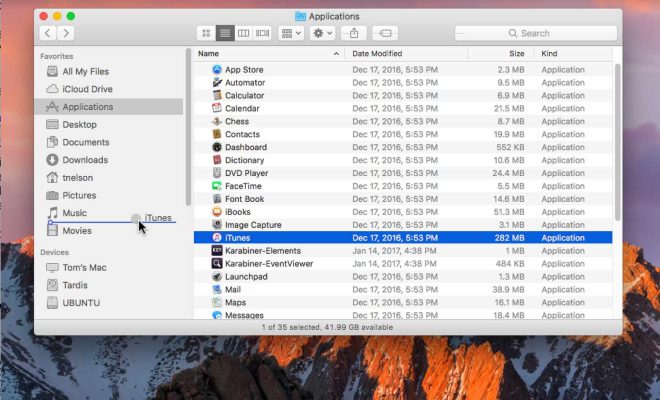
Task: Click the Image Capture app icon
Action: 217,225
